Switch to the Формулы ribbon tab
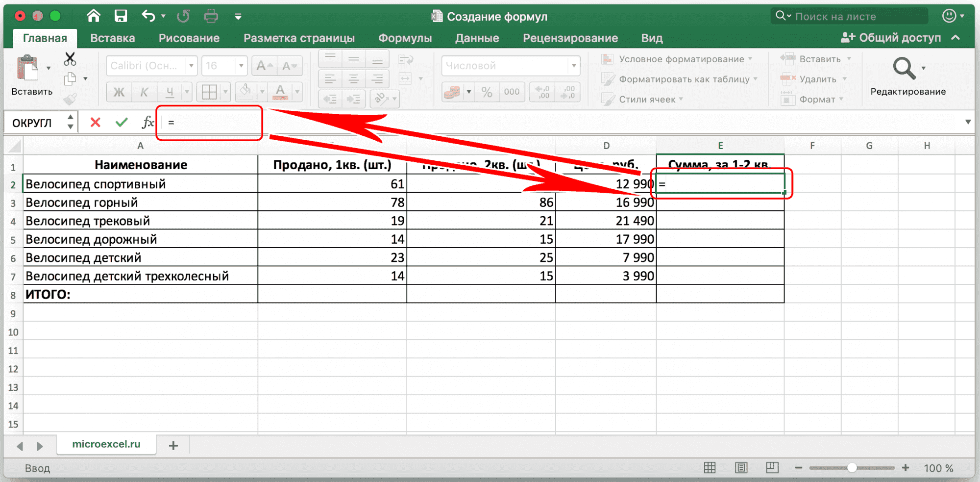 [405, 38]
